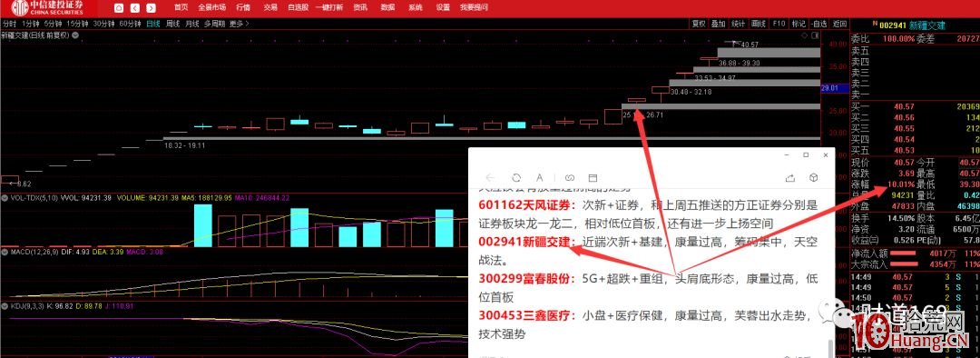Image resolution: width=980 pixels, height=358 pixels.
Task: Switch chart to 60分钟 period
Action: [x=130, y=24]
